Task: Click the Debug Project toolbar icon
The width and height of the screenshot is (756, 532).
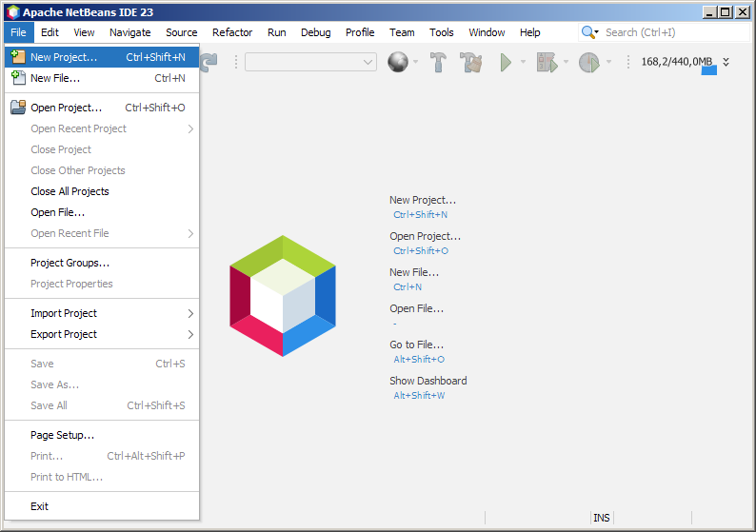Action: pyautogui.click(x=547, y=62)
